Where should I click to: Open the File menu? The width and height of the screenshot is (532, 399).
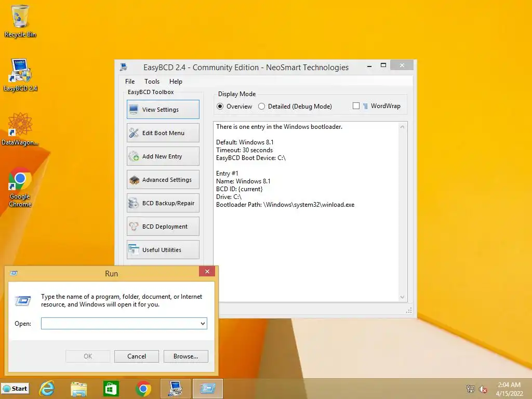(130, 82)
